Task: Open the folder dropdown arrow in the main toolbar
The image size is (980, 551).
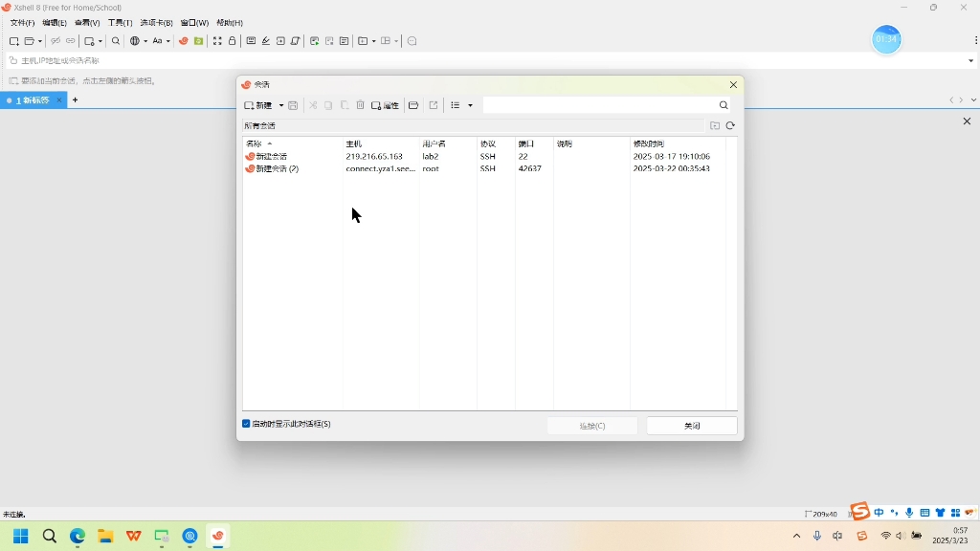Action: [x=40, y=41]
